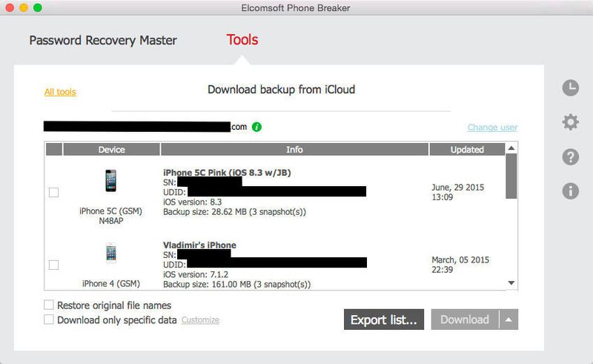This screenshot has height=364, width=593.
Task: Click the iPhone 4 (GSM) label
Action: (x=111, y=283)
